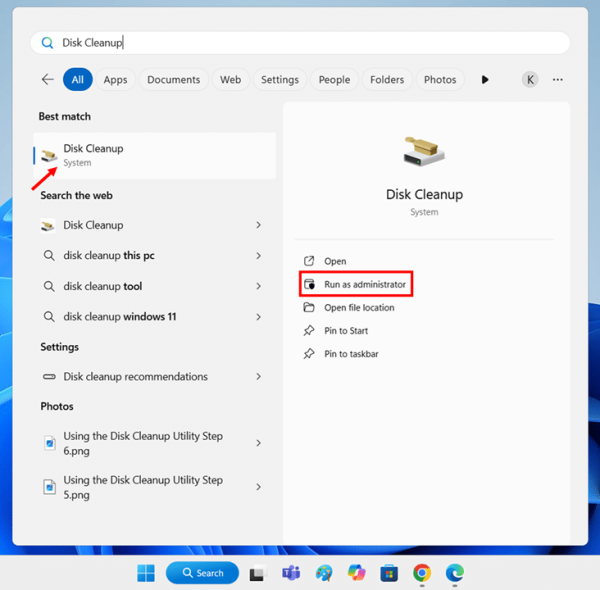This screenshot has width=600, height=590.
Task: Switch to the People filter tab
Action: click(x=334, y=80)
